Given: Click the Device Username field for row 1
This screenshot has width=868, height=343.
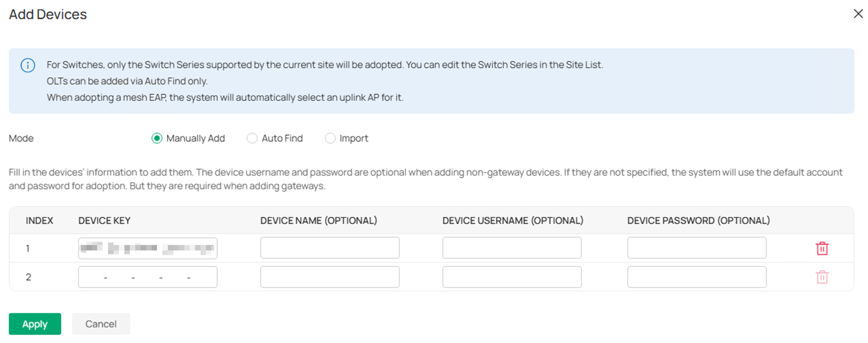Looking at the screenshot, I should pos(512,247).
